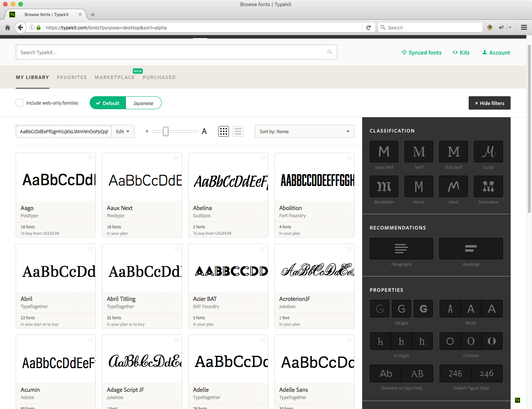Switch to list view
This screenshot has width=532, height=409.
238,131
